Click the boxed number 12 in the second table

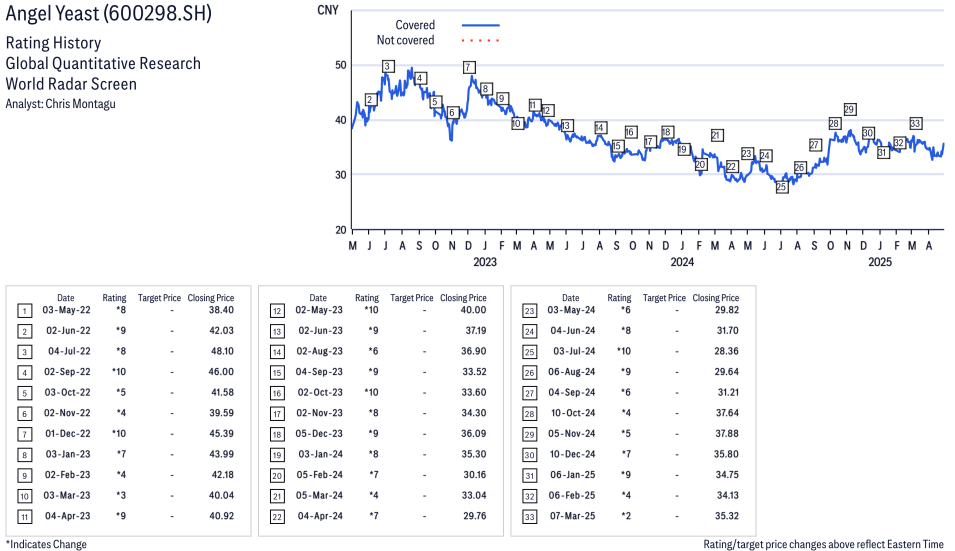[x=277, y=311]
